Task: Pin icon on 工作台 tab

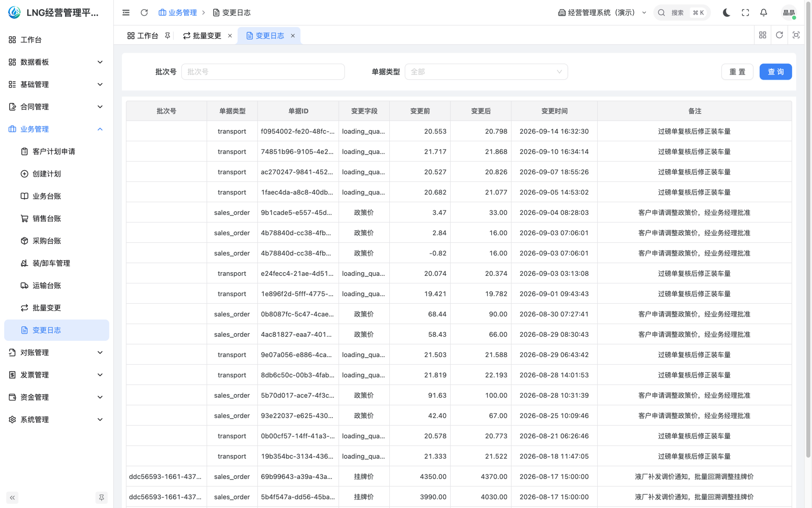Action: (x=167, y=36)
